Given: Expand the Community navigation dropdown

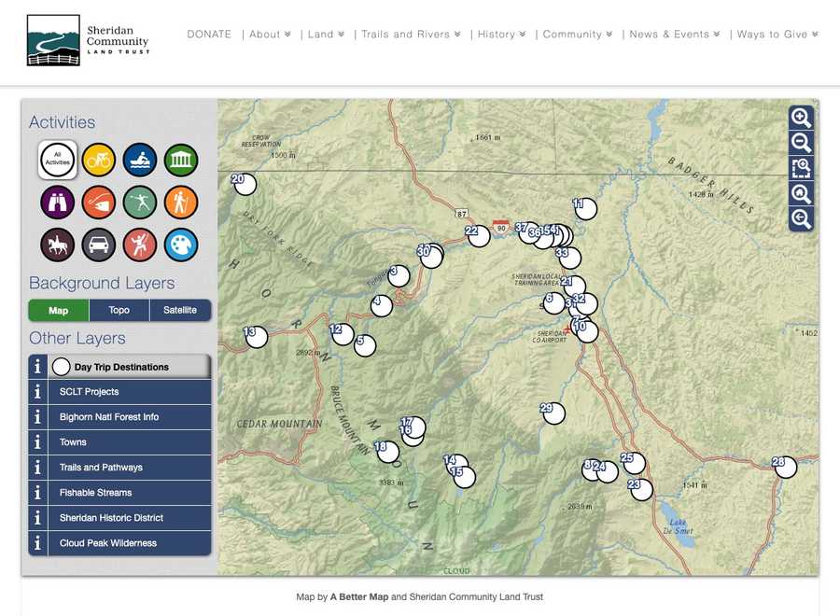Looking at the screenshot, I should click(576, 34).
